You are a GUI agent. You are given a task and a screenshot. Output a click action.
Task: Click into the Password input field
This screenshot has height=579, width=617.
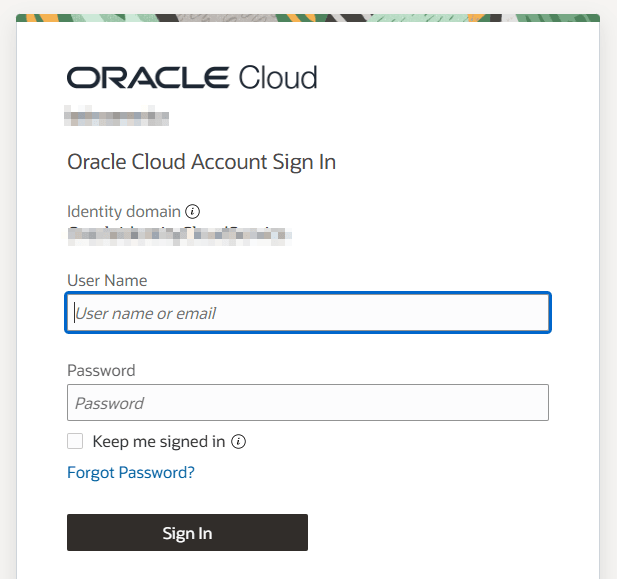(308, 403)
